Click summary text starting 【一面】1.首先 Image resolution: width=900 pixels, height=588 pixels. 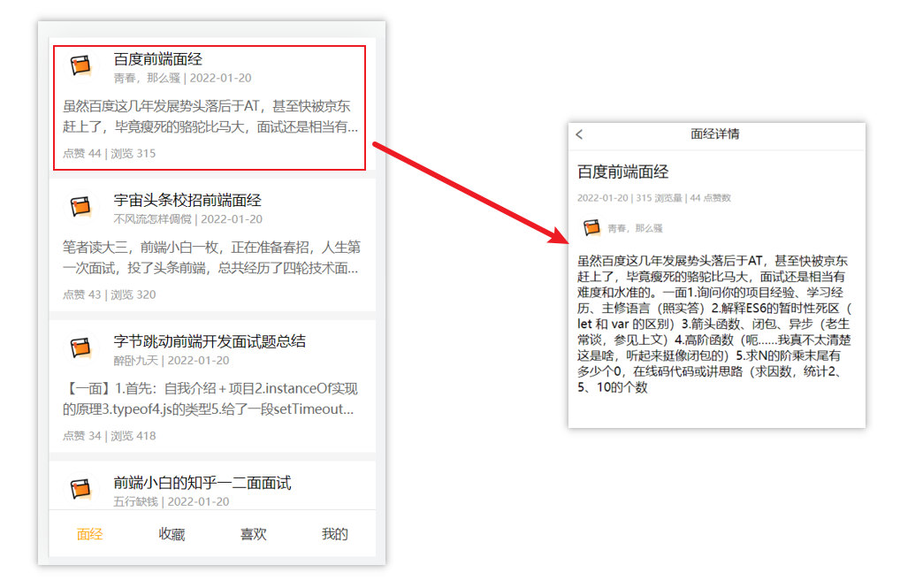(210, 399)
